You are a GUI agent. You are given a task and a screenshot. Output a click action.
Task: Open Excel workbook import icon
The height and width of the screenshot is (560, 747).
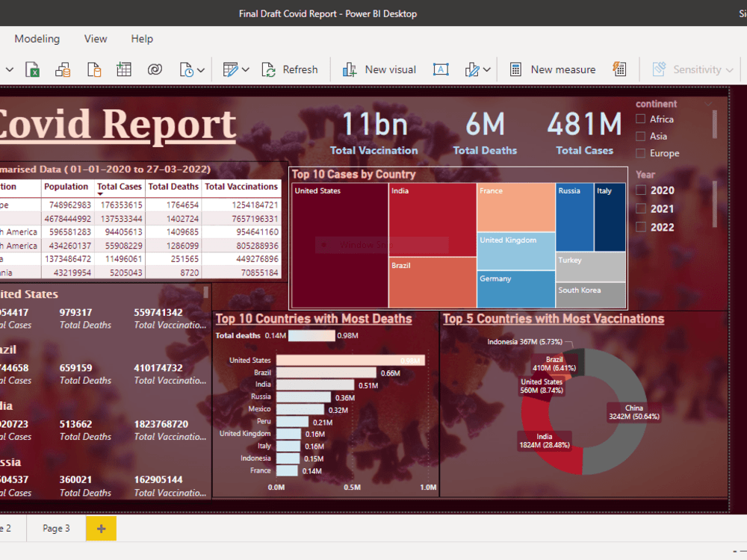tap(32, 69)
